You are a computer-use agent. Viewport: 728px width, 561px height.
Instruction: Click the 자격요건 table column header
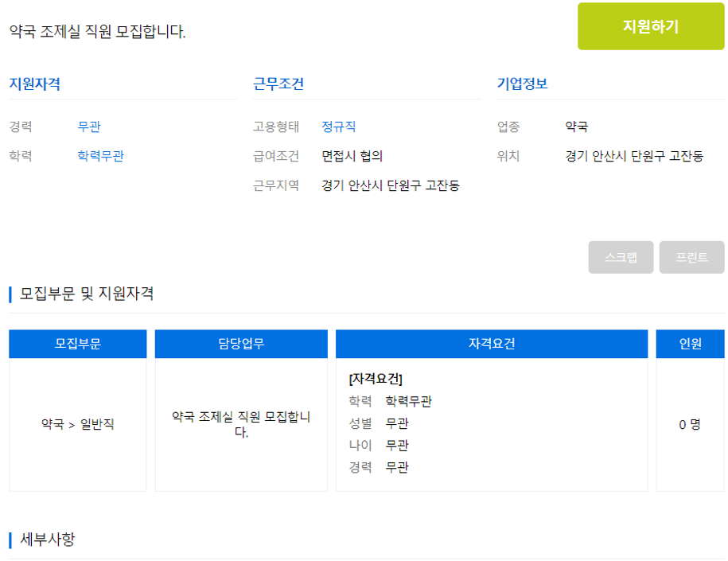click(x=491, y=344)
